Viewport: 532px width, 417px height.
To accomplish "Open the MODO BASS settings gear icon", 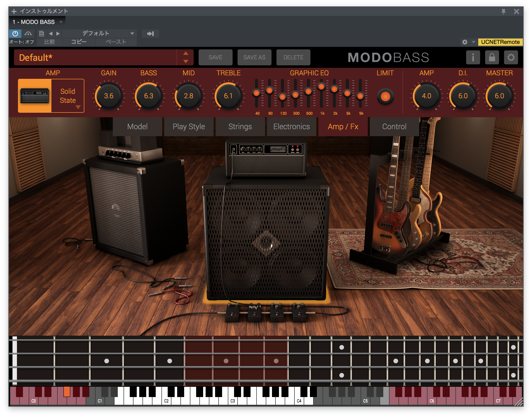I will coord(511,57).
